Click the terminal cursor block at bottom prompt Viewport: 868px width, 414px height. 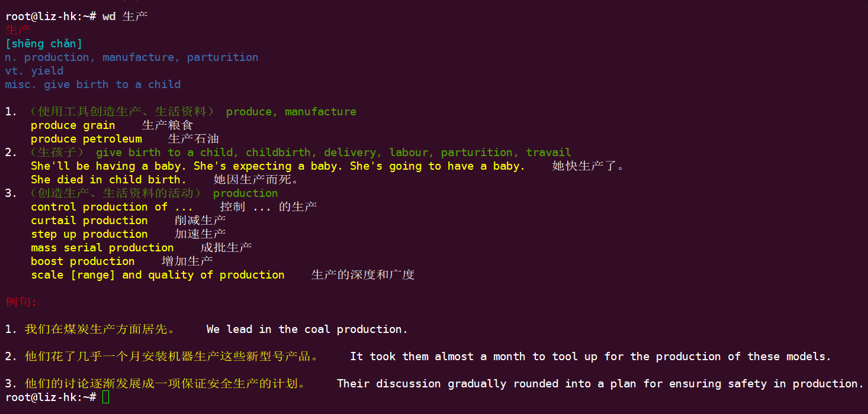click(x=105, y=397)
